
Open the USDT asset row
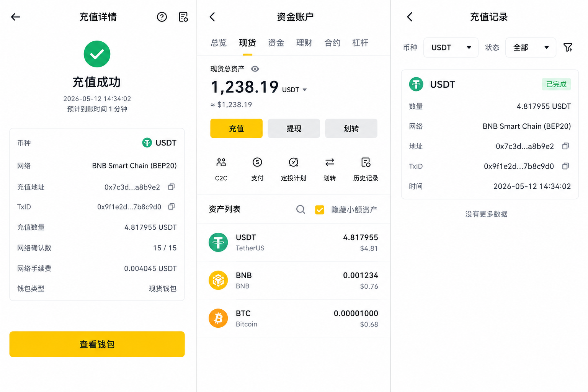(294, 242)
